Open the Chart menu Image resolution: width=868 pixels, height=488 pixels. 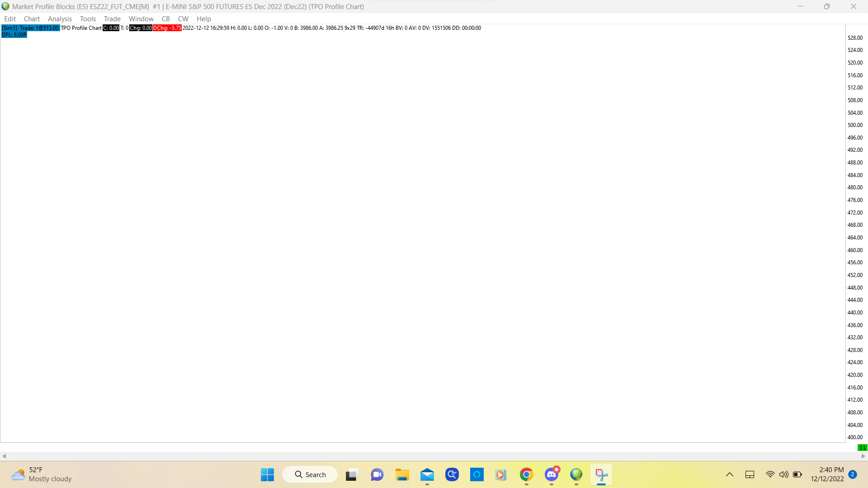pyautogui.click(x=32, y=19)
